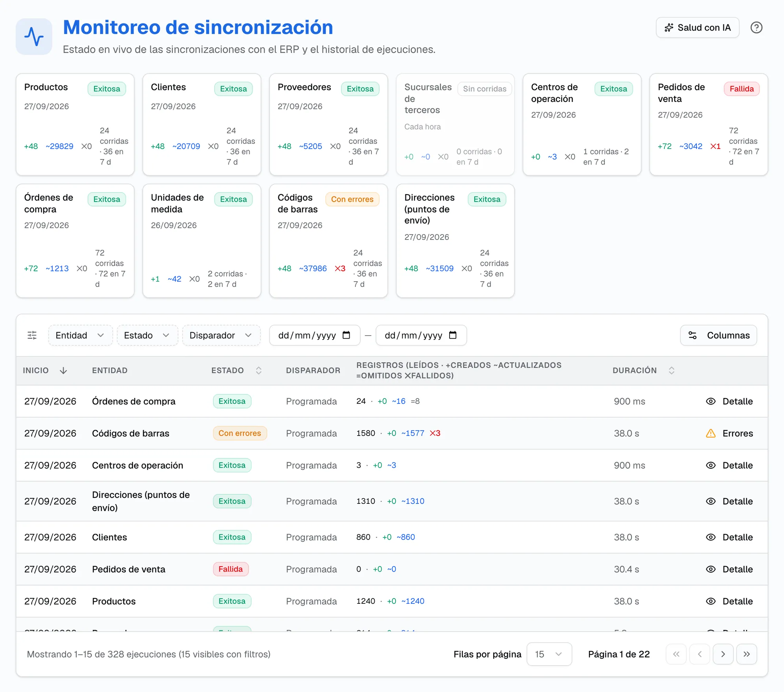The image size is (784, 692).
Task: Jump to last page of results
Action: pyautogui.click(x=747, y=654)
